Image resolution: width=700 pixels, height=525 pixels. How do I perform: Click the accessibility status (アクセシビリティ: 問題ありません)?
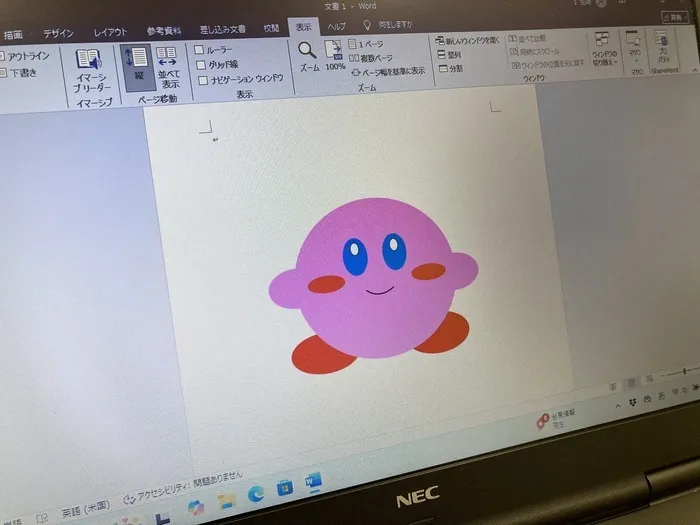(183, 488)
